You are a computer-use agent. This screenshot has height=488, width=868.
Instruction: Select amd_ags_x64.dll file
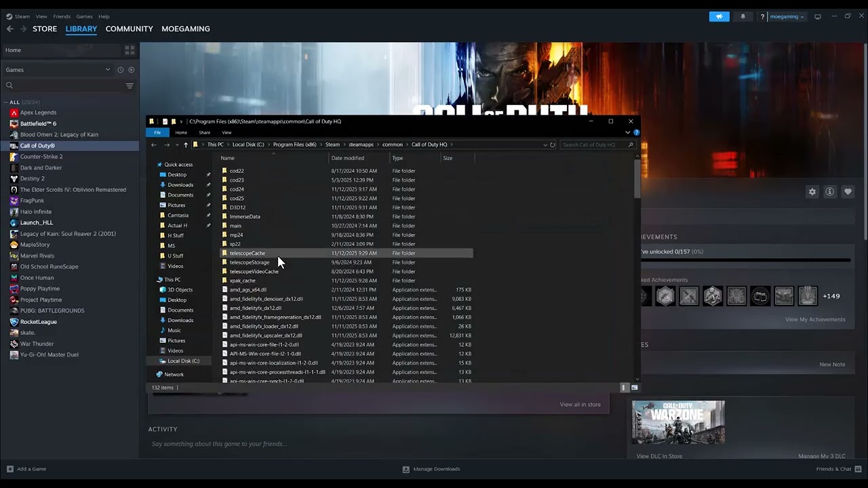click(x=248, y=289)
